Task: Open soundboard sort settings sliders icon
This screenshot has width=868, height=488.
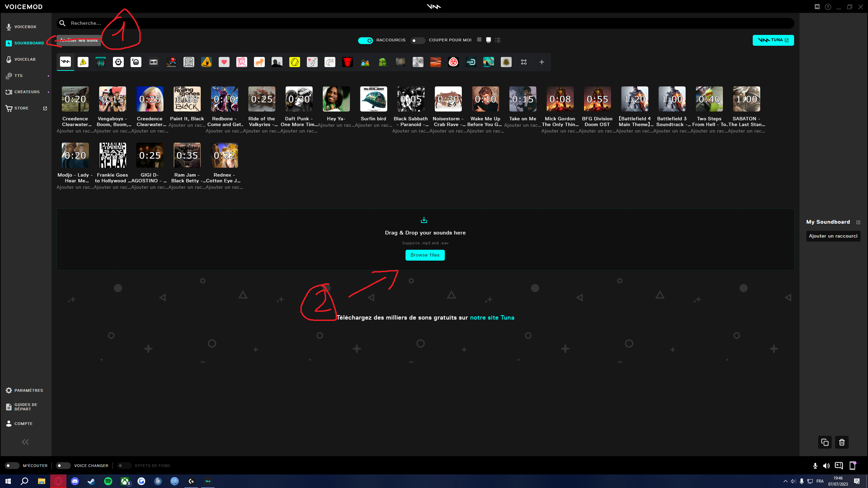Action: 524,62
